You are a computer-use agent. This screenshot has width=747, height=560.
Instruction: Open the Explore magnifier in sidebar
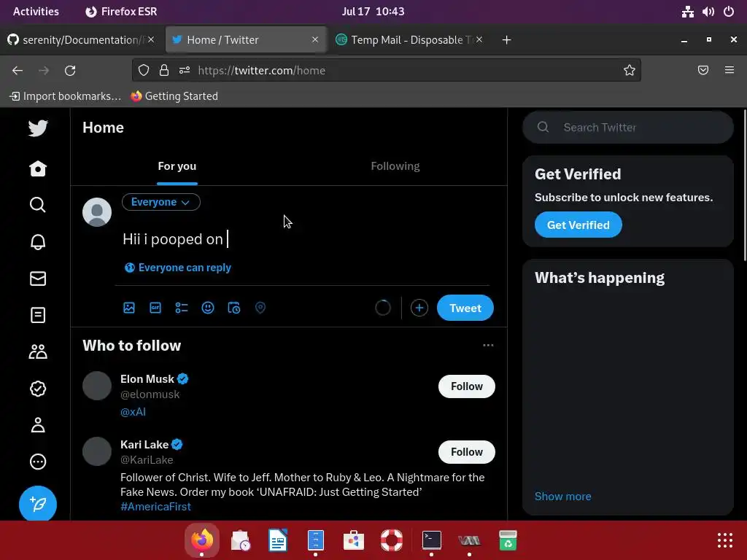click(x=38, y=205)
